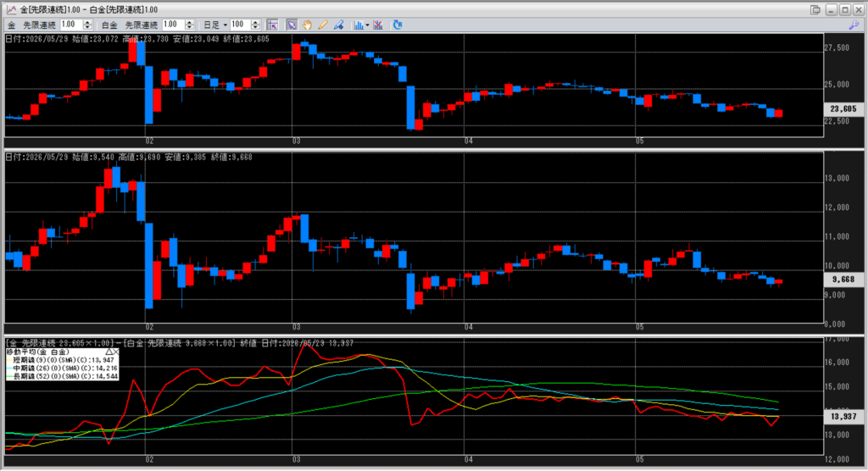The height and width of the screenshot is (471, 868).
Task: Click the delete indicators icon
Action: click(x=378, y=25)
